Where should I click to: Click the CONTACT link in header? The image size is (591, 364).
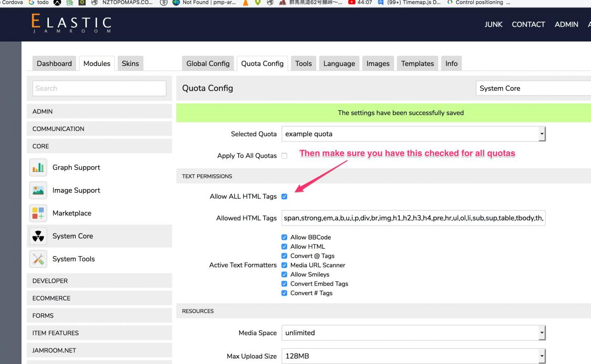coord(528,24)
